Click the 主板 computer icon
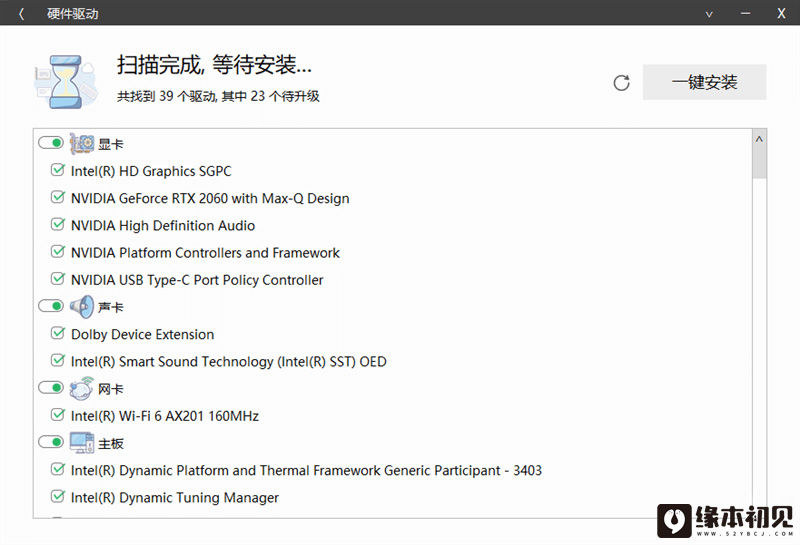Viewport: 800px width, 545px height. (x=82, y=443)
